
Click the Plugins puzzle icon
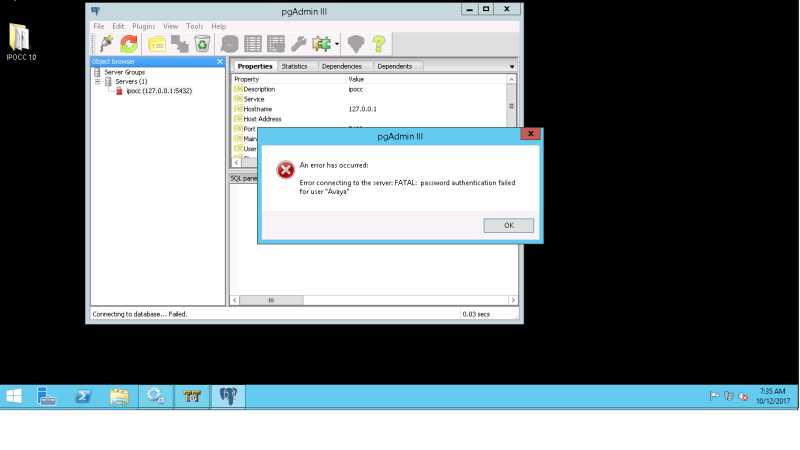[x=321, y=44]
